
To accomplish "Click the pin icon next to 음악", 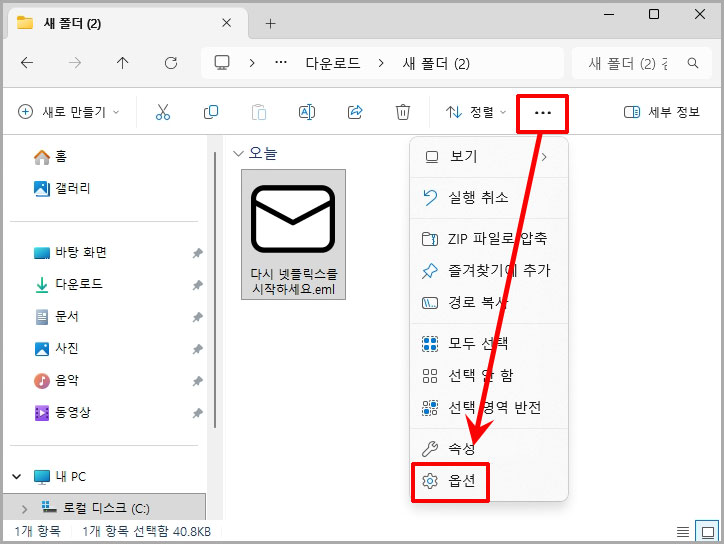I will click(x=198, y=381).
